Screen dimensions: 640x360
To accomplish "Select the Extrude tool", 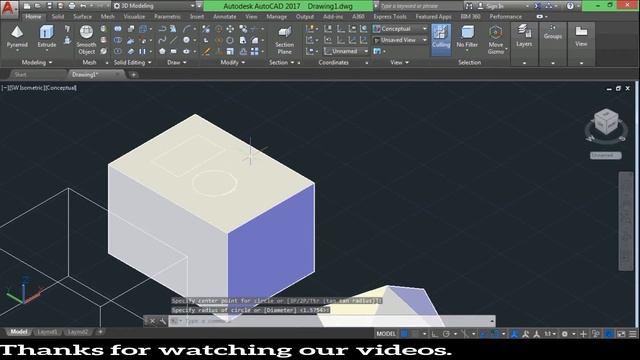I will pyautogui.click(x=47, y=37).
